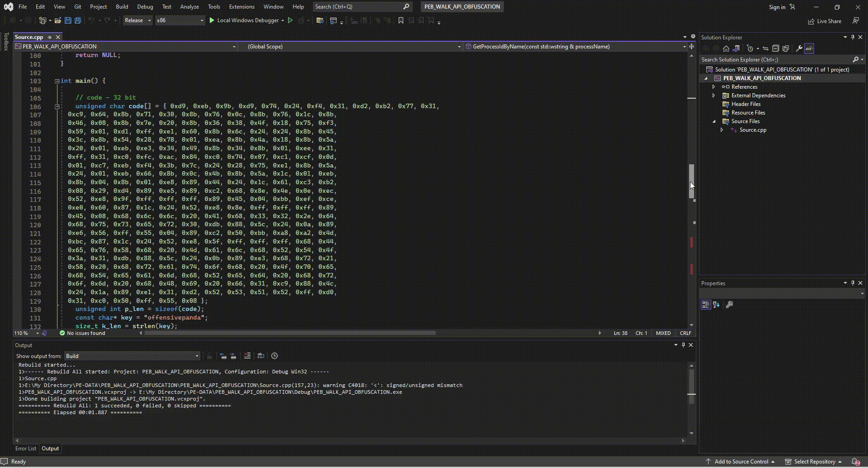Toggle Word Wrap in Output panel
The height and width of the screenshot is (468, 868).
point(261,356)
